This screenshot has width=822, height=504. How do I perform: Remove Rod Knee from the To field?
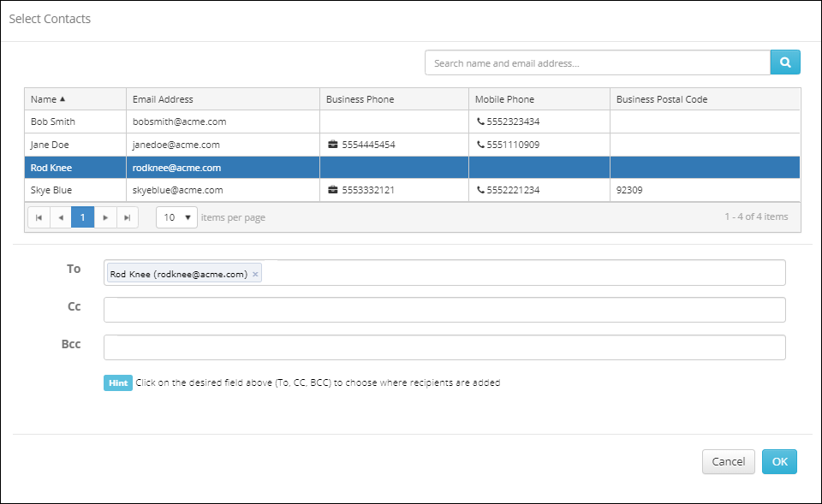pyautogui.click(x=255, y=274)
